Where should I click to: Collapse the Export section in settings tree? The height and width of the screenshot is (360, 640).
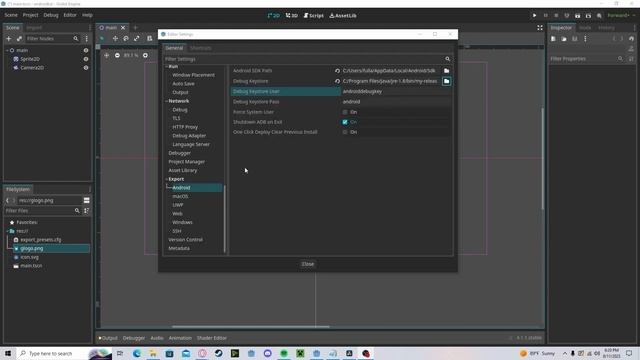click(x=167, y=179)
